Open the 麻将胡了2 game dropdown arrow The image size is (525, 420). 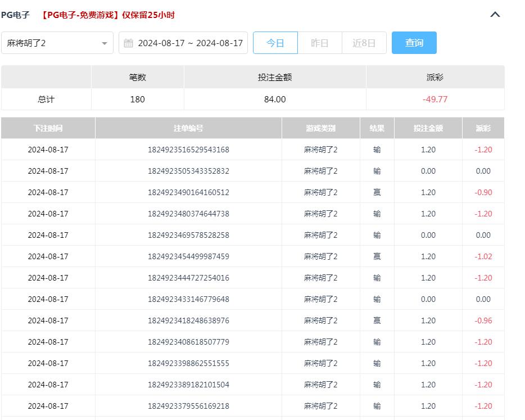coord(105,43)
